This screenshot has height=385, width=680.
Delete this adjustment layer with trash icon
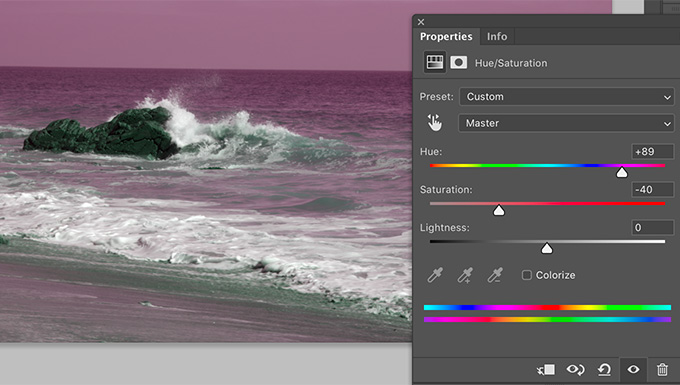[662, 369]
